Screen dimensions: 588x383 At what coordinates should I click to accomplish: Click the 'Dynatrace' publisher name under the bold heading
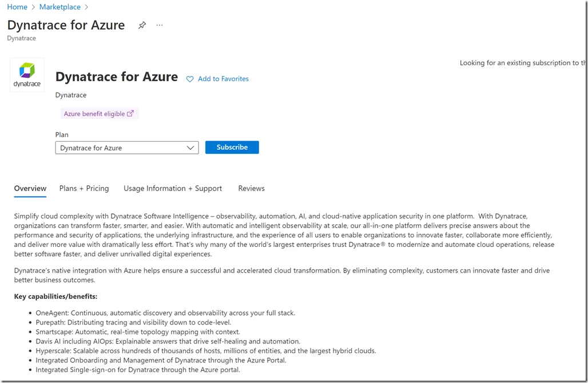(71, 95)
